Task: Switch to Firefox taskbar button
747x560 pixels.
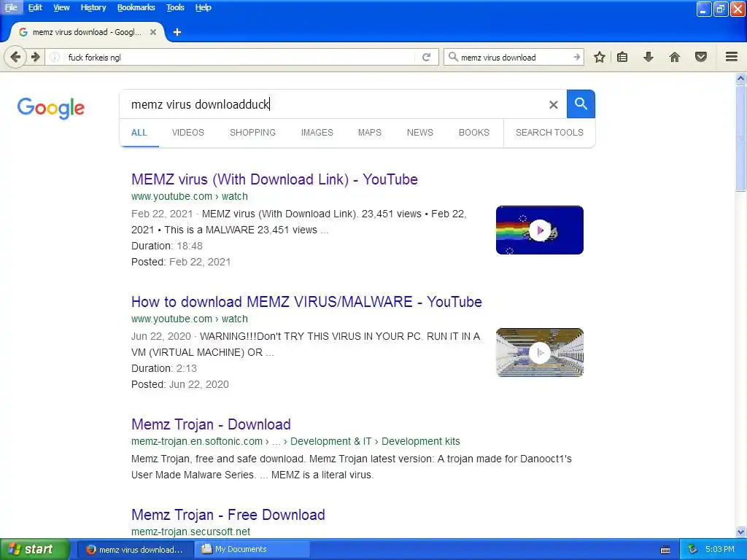Action: pyautogui.click(x=135, y=550)
